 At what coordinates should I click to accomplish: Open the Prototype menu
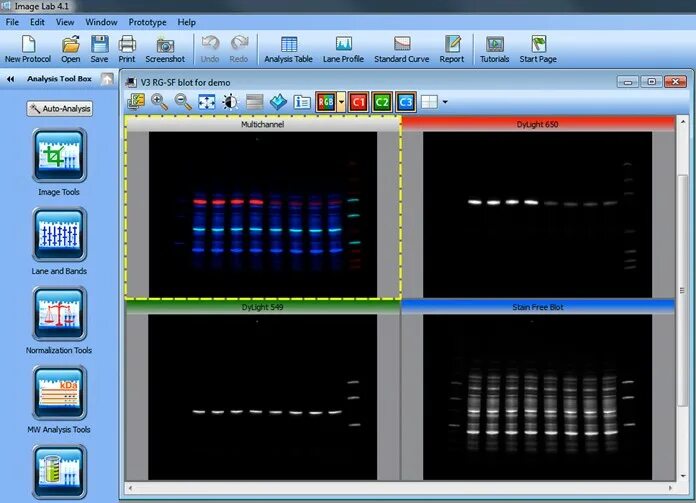coord(147,22)
